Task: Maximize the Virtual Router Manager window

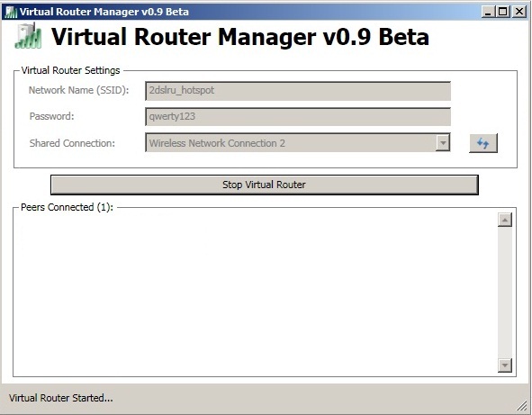Action: click(502, 12)
